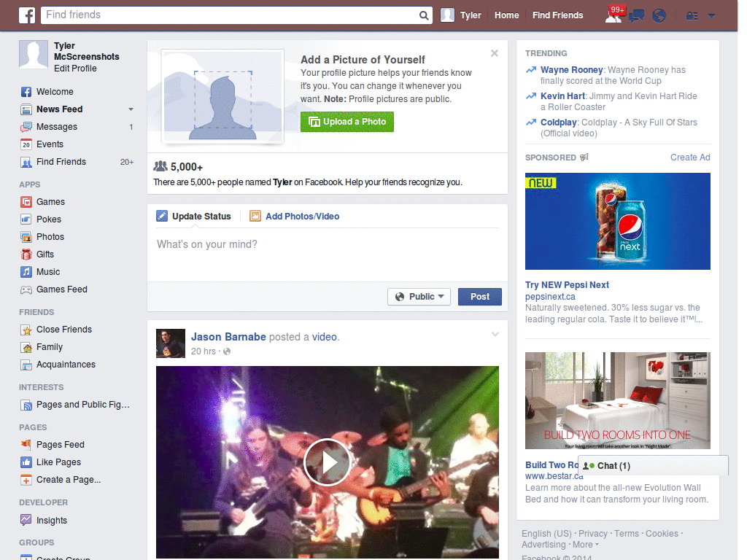The height and width of the screenshot is (560, 747).
Task: Open the Create Ad link
Action: 690,157
